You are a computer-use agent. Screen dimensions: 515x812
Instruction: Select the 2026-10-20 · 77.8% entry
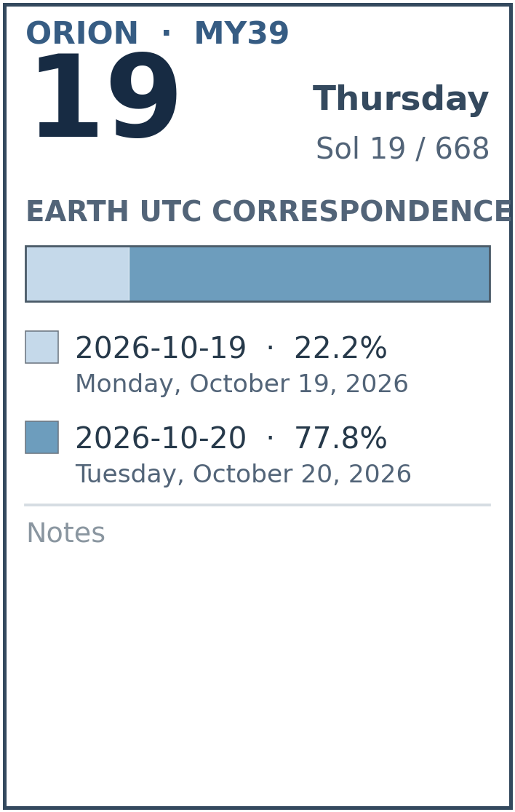[x=231, y=437]
